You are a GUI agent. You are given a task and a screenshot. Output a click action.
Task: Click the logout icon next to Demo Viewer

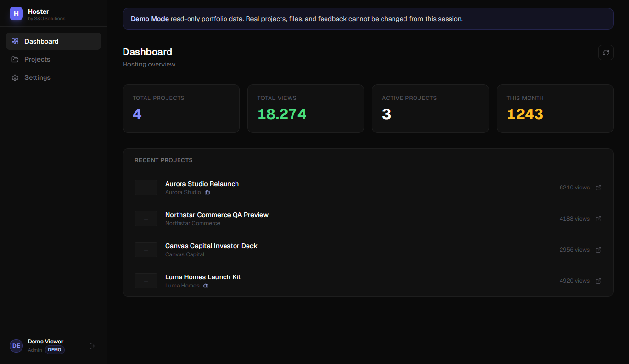(92, 346)
